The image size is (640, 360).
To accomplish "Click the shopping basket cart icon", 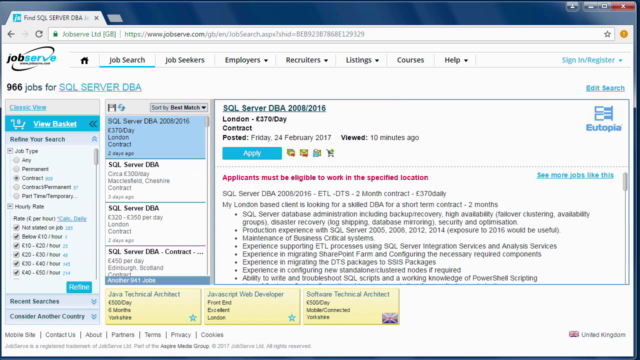I will (x=18, y=124).
